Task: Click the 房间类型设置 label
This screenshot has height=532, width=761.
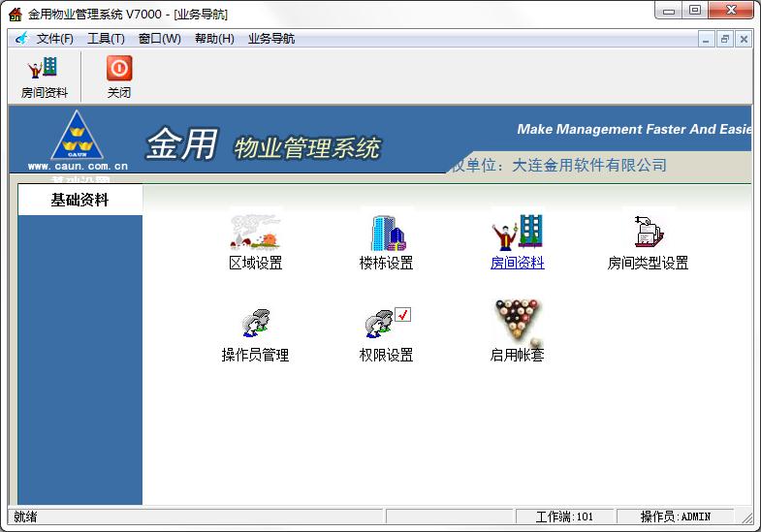Action: pos(648,263)
